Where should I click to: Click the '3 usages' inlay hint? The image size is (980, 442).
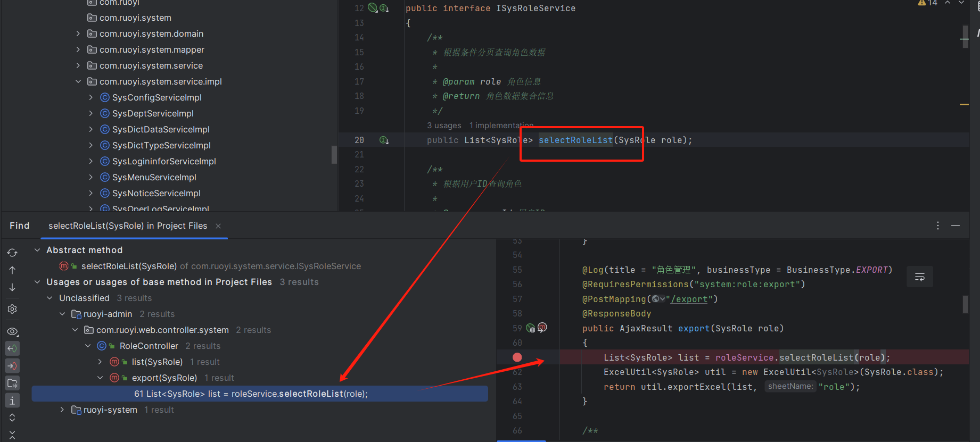[444, 126]
